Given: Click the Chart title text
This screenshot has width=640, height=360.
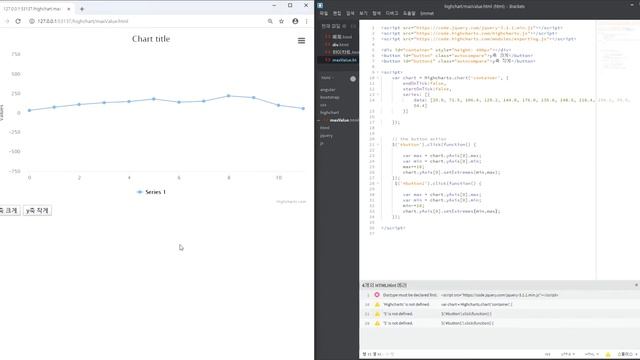Looking at the screenshot, I should [x=151, y=39].
